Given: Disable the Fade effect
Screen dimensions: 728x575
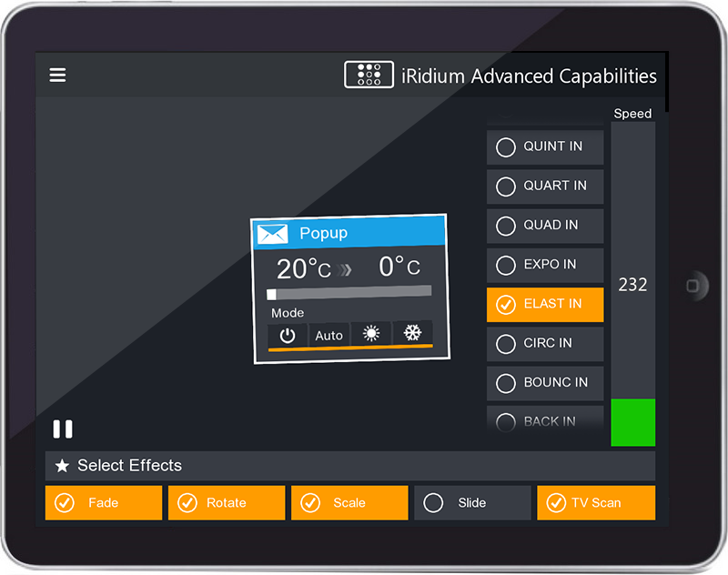Looking at the screenshot, I should point(104,502).
